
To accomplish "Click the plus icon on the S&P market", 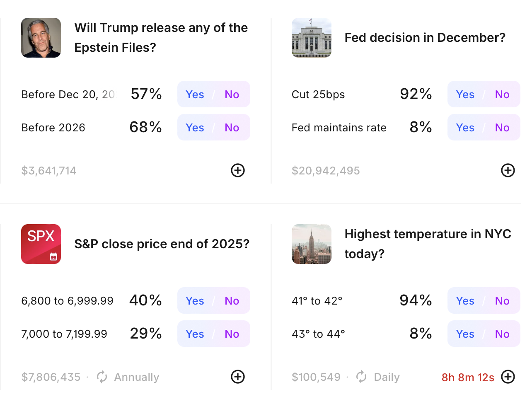I will (x=237, y=377).
